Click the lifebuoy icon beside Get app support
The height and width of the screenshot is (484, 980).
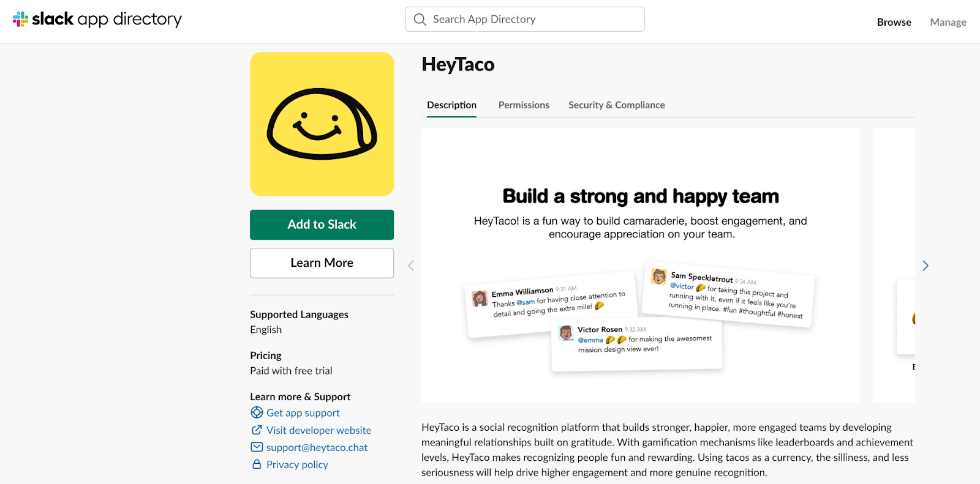257,413
